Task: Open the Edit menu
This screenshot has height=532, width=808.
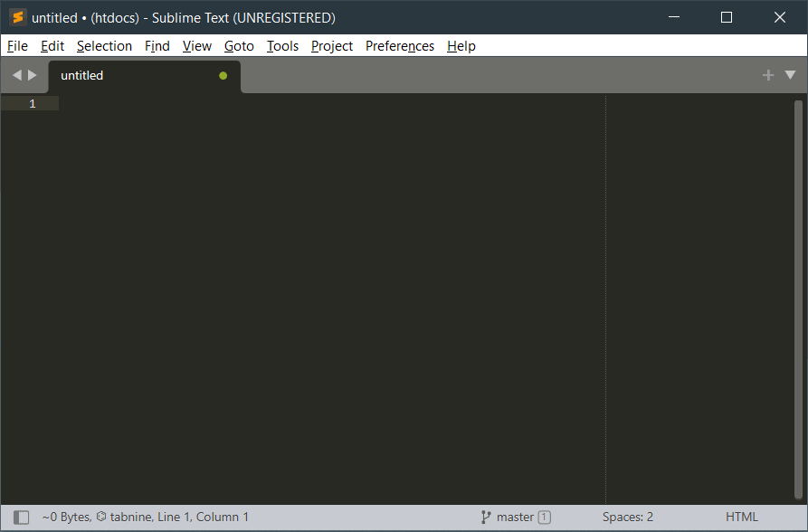Action: click(52, 46)
